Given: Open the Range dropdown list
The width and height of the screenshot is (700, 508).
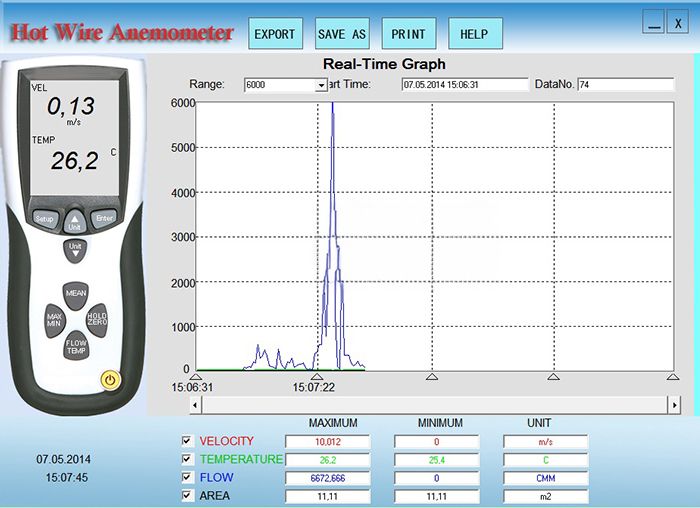Looking at the screenshot, I should (322, 85).
